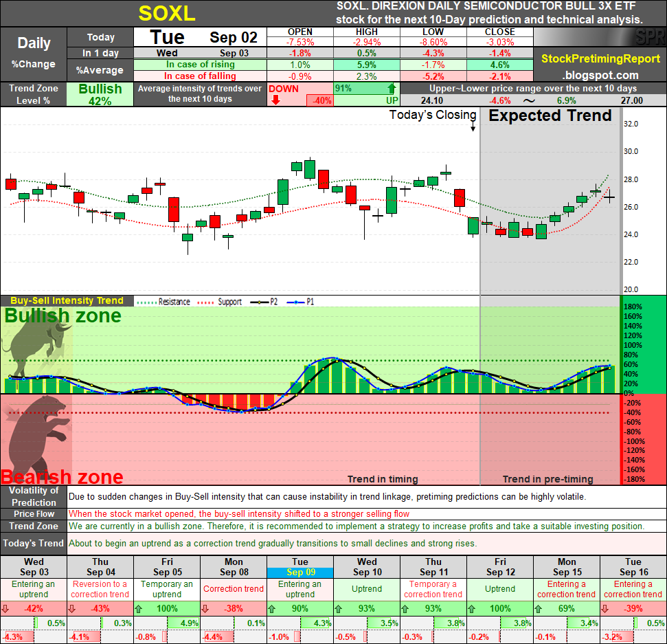Click red down arrow beside -38% on Sep 08
The width and height of the screenshot is (667, 644).
coord(205,609)
